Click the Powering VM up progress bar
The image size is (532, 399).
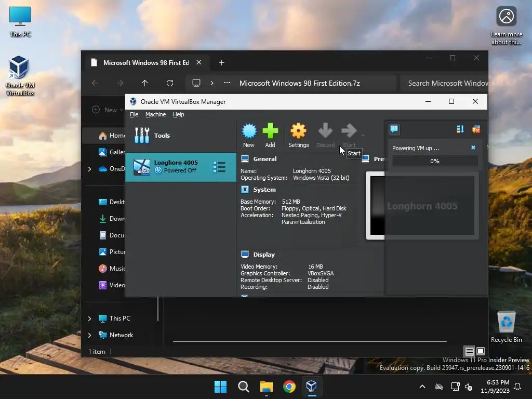[435, 161]
